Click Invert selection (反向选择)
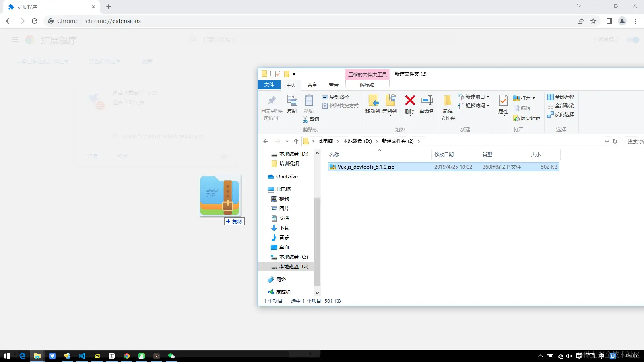Screen dimensions: 644x362 [x=561, y=115]
